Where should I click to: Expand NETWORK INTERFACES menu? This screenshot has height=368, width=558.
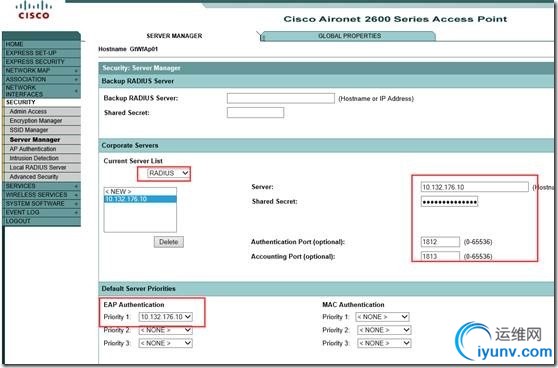[x=42, y=91]
